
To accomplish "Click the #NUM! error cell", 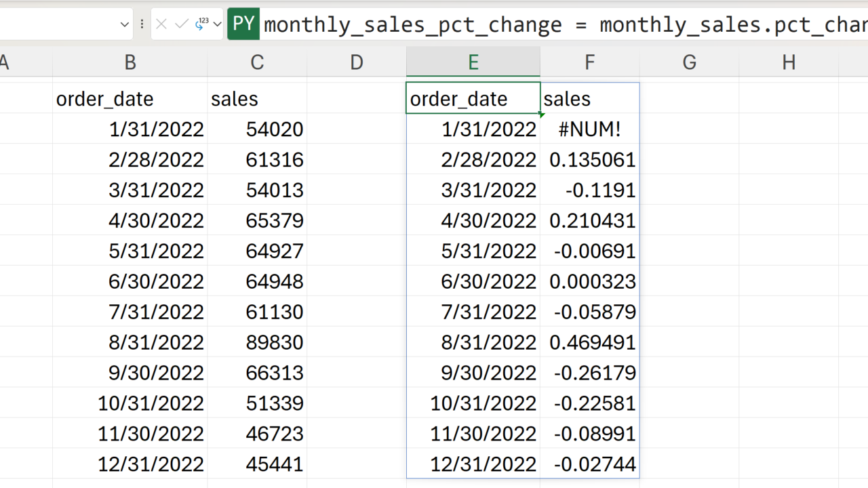I will point(590,129).
